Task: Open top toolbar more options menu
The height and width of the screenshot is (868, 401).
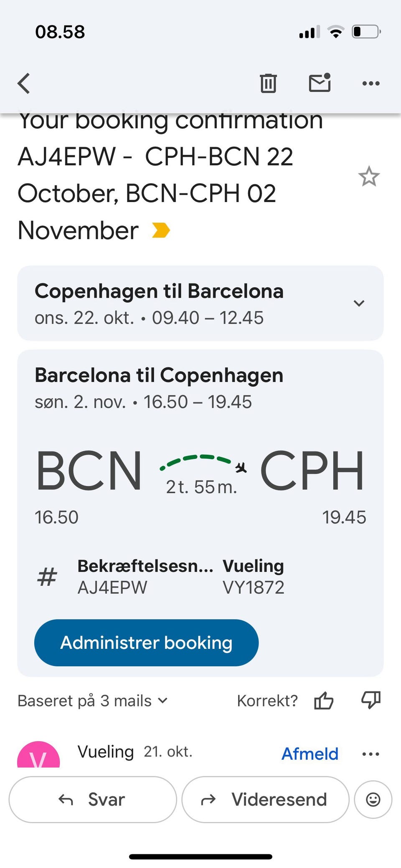Action: pyautogui.click(x=371, y=84)
